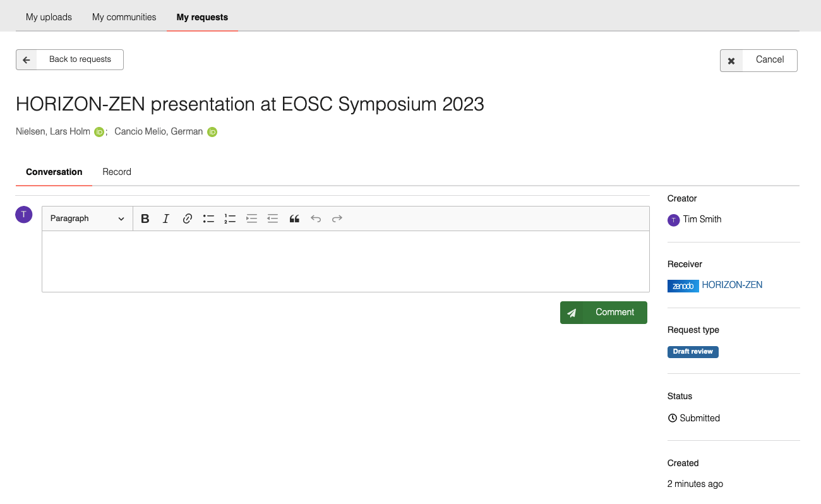Toggle bold formatting in comment editor
The width and height of the screenshot is (821, 504).
145,219
